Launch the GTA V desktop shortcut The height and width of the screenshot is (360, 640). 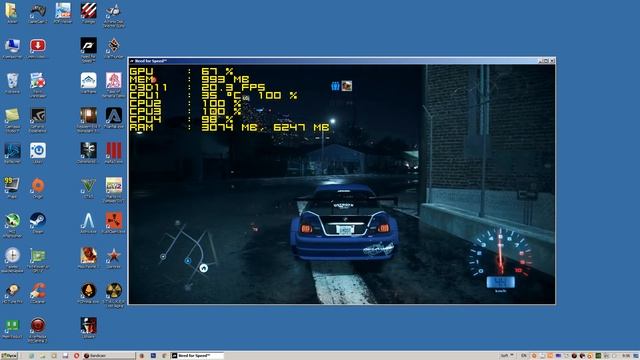[x=88, y=185]
